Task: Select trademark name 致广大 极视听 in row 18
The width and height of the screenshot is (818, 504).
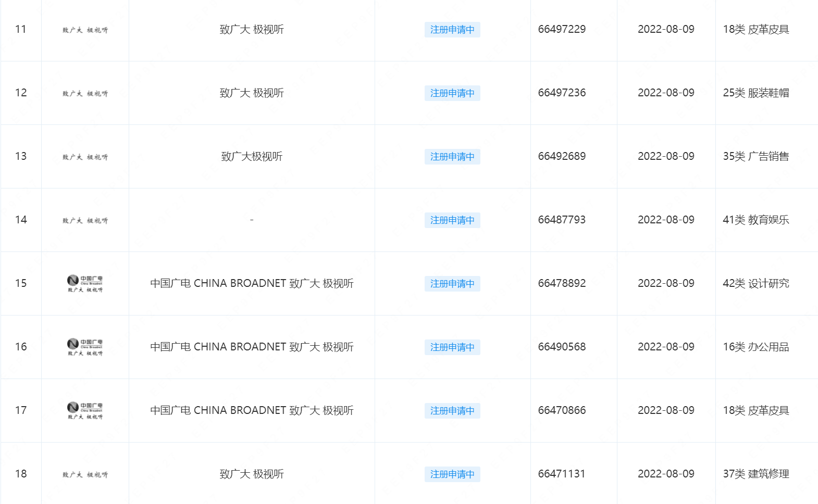Action: coord(252,474)
